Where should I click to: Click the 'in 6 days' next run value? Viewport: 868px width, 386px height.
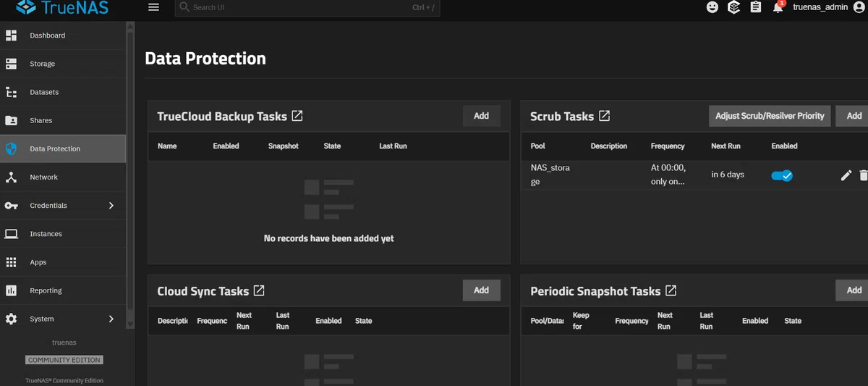[x=728, y=175]
